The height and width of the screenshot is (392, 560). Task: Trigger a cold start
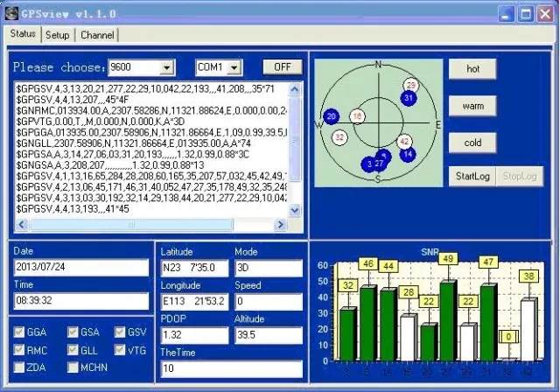tap(472, 143)
